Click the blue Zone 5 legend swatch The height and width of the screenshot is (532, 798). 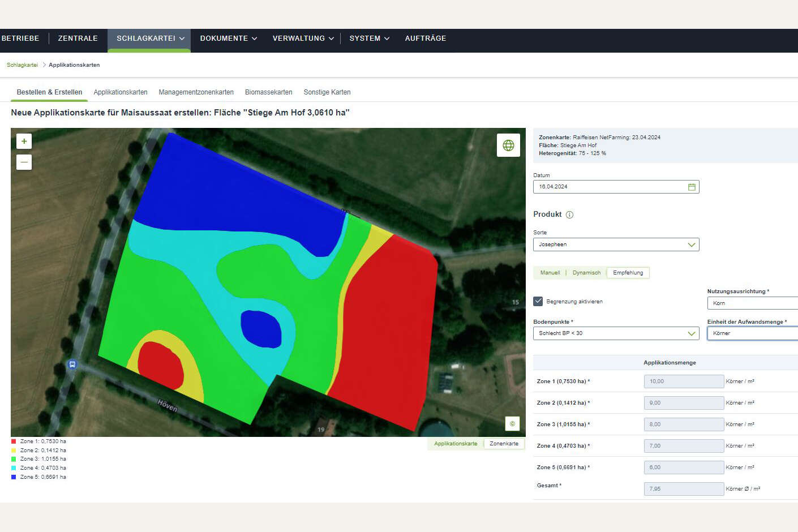tap(14, 477)
